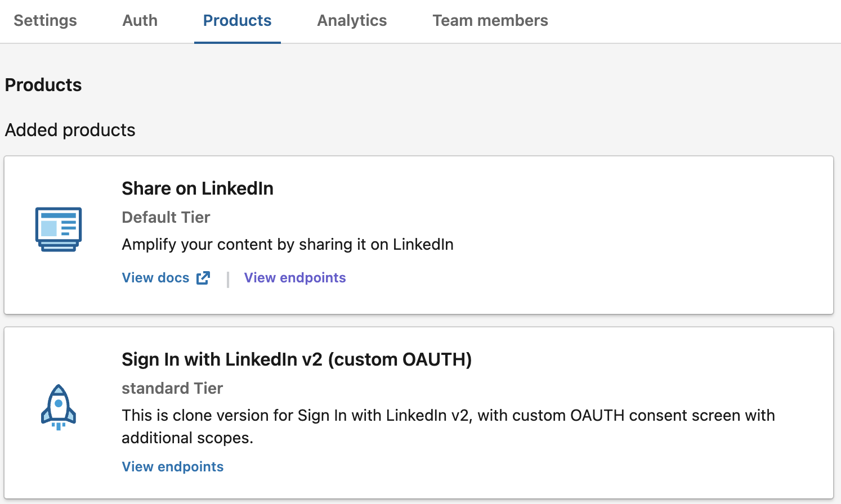The width and height of the screenshot is (841, 504).
Task: Switch to the Auth tab
Action: (140, 21)
